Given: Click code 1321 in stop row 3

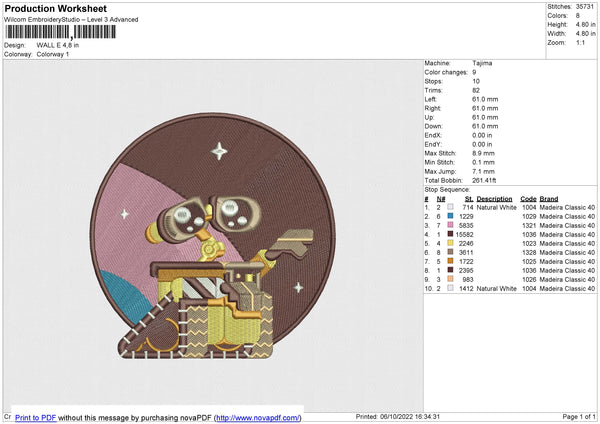Looking at the screenshot, I should click(x=529, y=225).
